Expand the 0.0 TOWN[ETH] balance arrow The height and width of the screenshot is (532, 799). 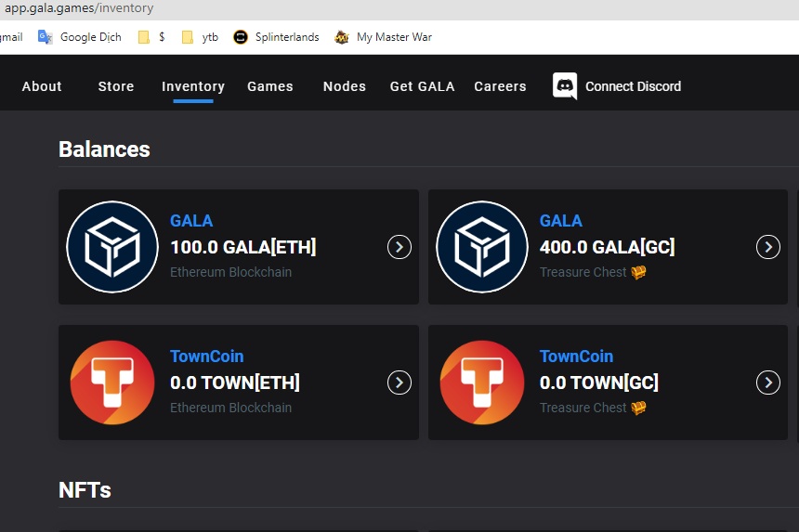point(399,383)
